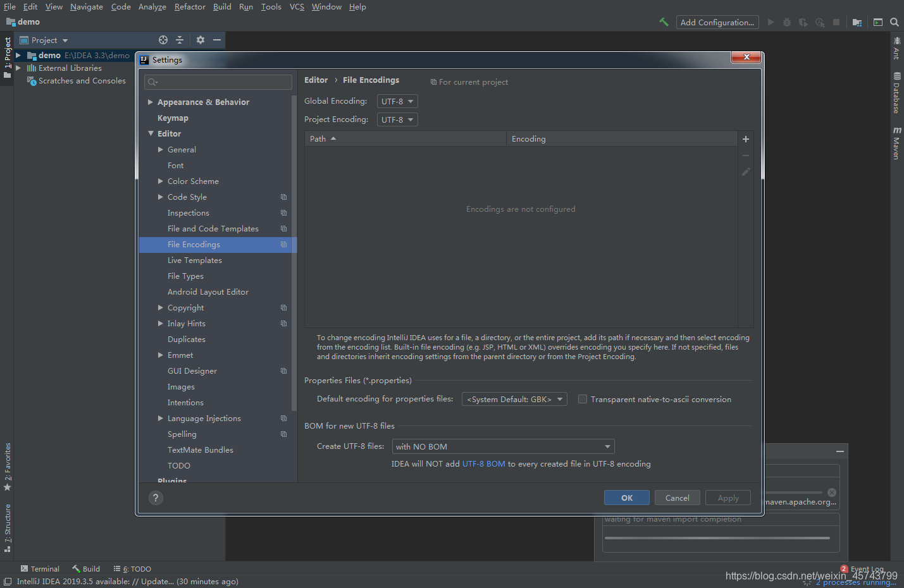Follow the UTF-8 BOM link
This screenshot has width=904, height=588.
(x=484, y=463)
